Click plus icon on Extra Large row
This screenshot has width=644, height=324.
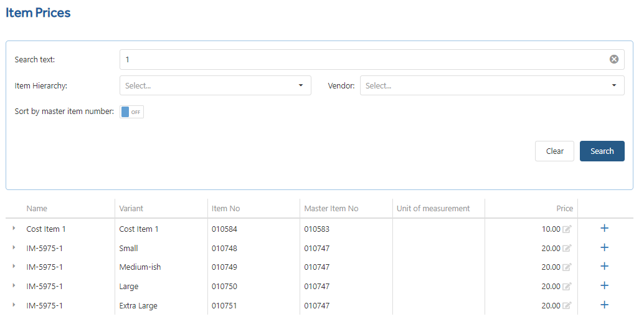click(604, 305)
